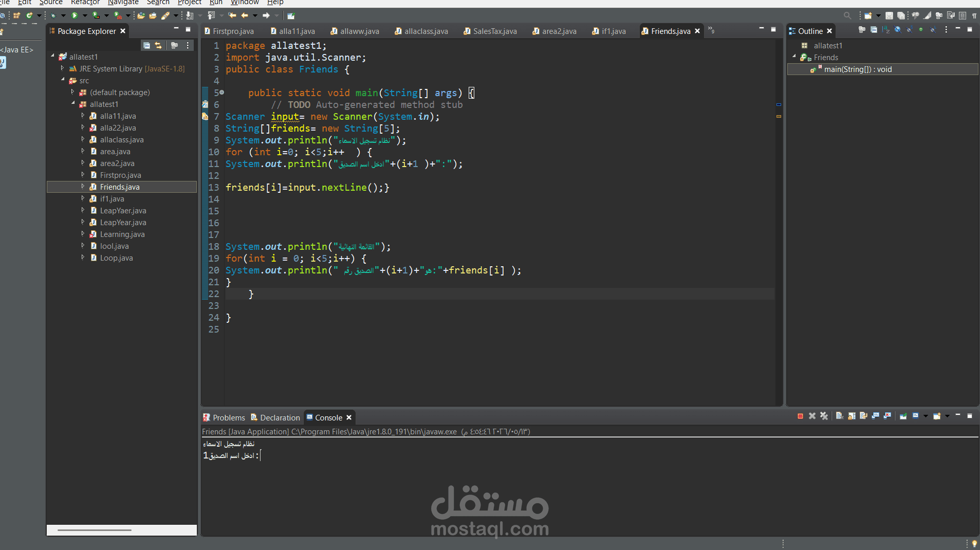Viewport: 980px width, 550px height.
Task: Collapse the src folder node
Action: tap(63, 80)
